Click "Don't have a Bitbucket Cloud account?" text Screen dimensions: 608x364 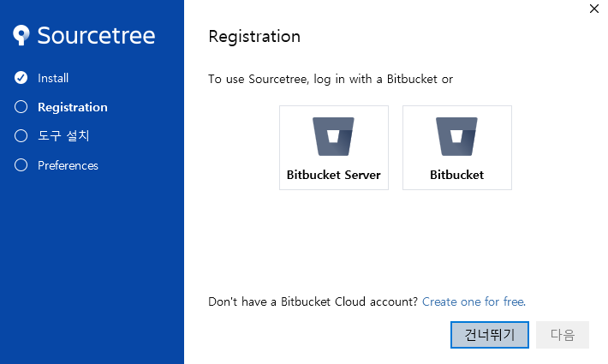coord(313,301)
